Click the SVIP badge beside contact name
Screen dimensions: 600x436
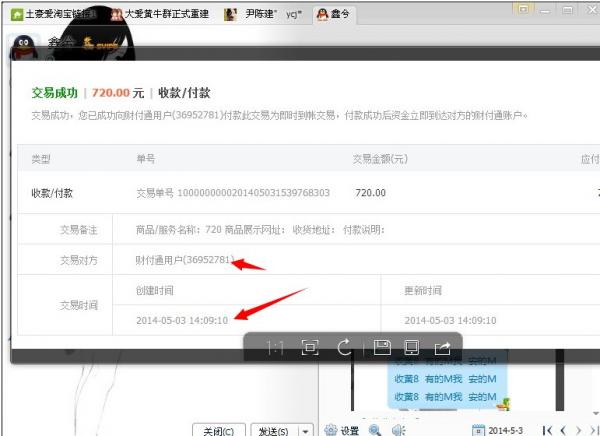coord(100,44)
